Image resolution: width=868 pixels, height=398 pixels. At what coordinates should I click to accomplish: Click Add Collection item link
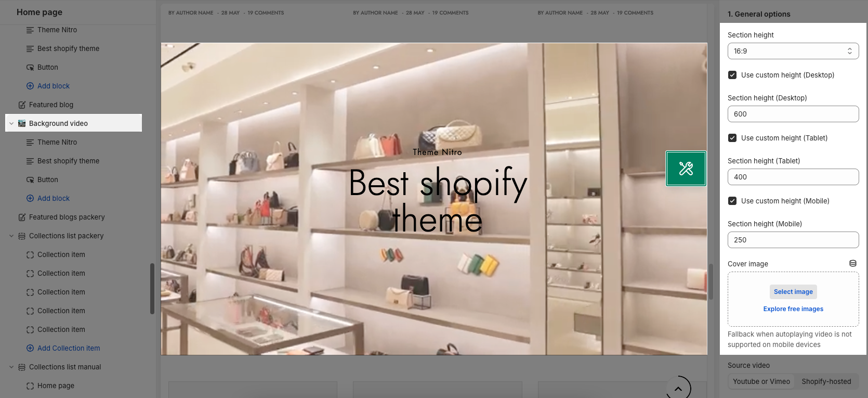tap(69, 349)
